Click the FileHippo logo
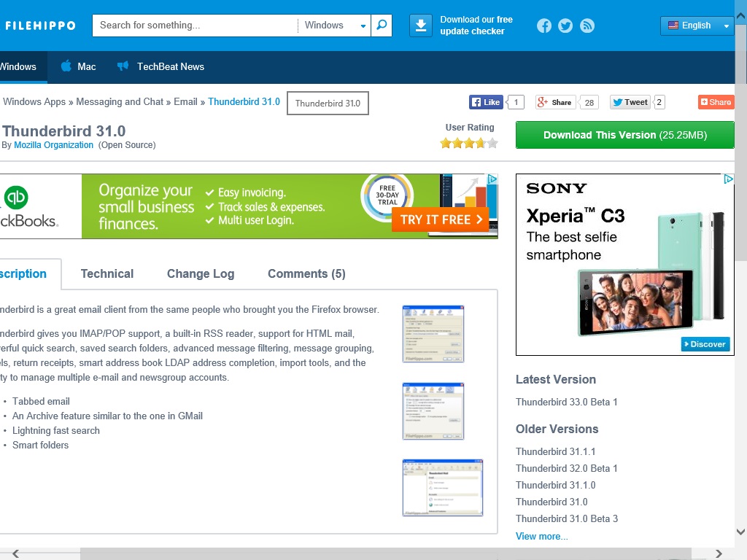747x560 pixels. click(x=41, y=26)
